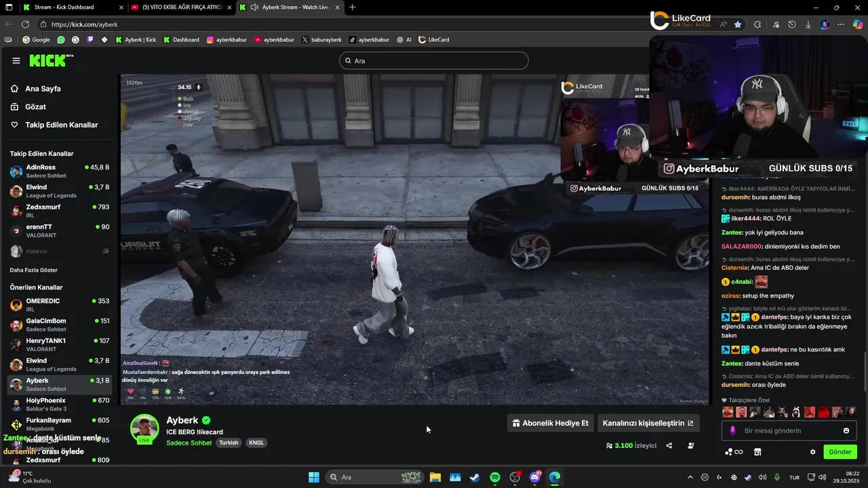The image size is (868, 488).
Task: Open Dashboard bookmark
Action: click(181, 40)
